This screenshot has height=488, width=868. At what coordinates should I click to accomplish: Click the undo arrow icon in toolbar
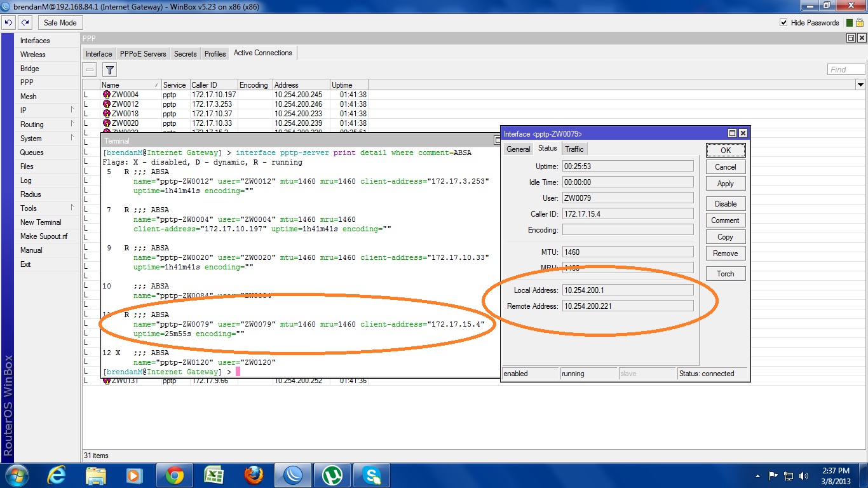(x=8, y=22)
